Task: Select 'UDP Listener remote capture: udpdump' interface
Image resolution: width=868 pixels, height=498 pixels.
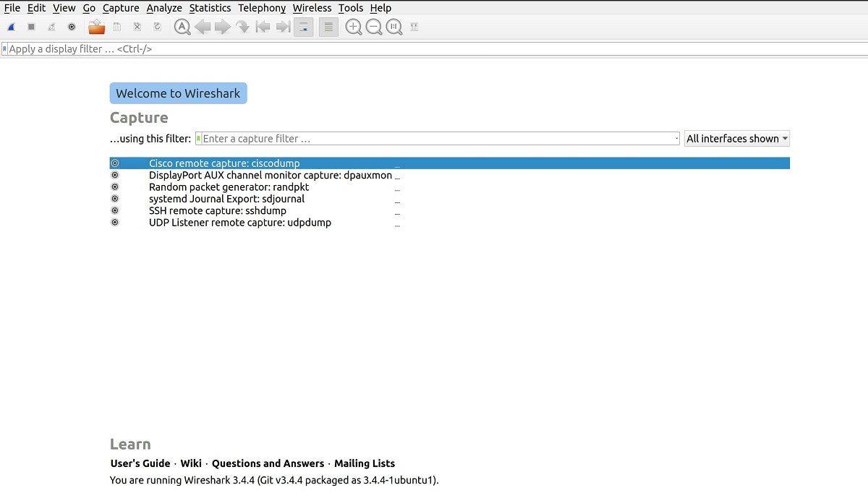Action: (449, 223)
